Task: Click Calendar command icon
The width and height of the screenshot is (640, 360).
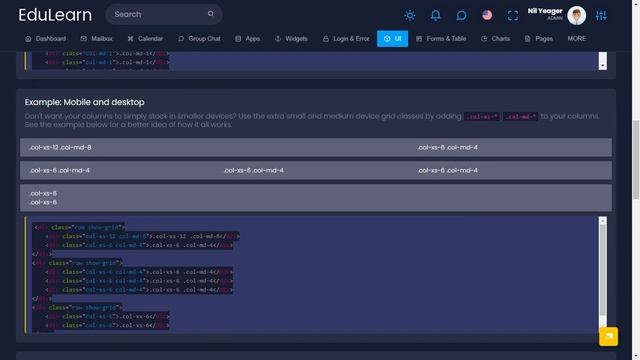Action: click(x=130, y=39)
